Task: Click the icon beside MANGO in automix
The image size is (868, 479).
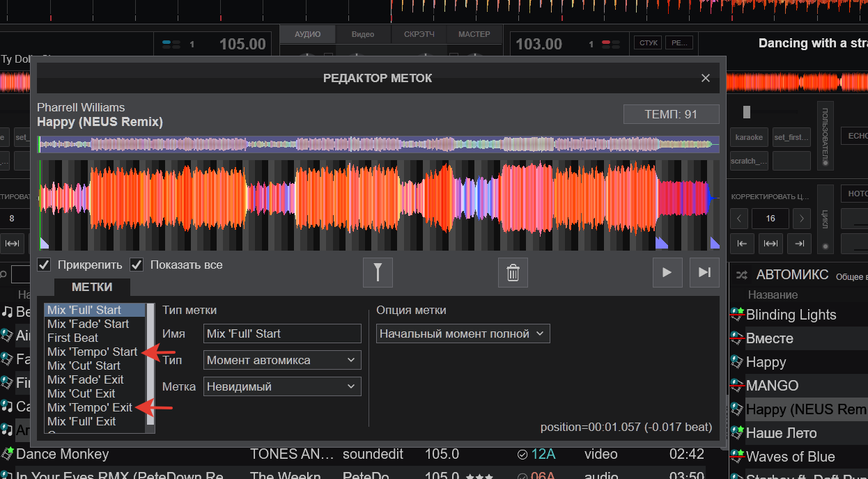Action: [x=737, y=386]
